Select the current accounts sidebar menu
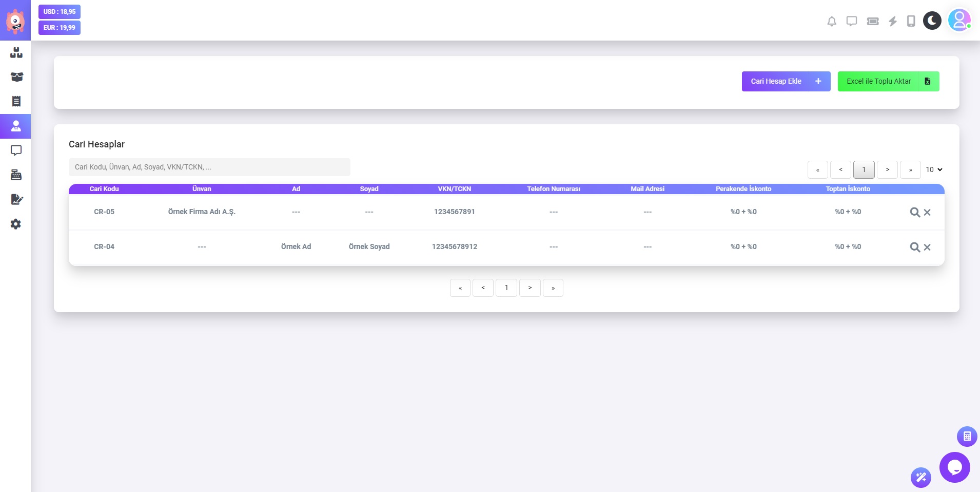The height and width of the screenshot is (492, 980). tap(16, 126)
